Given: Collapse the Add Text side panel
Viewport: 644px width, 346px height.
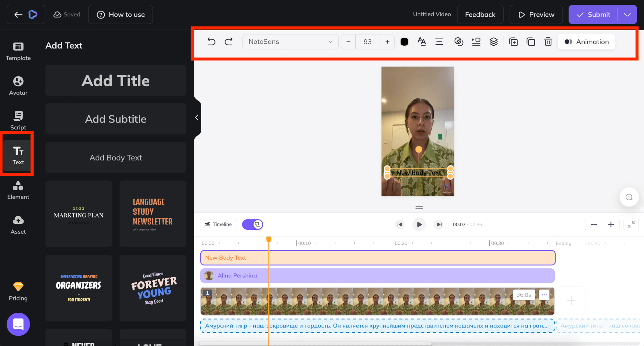Looking at the screenshot, I should click(197, 118).
